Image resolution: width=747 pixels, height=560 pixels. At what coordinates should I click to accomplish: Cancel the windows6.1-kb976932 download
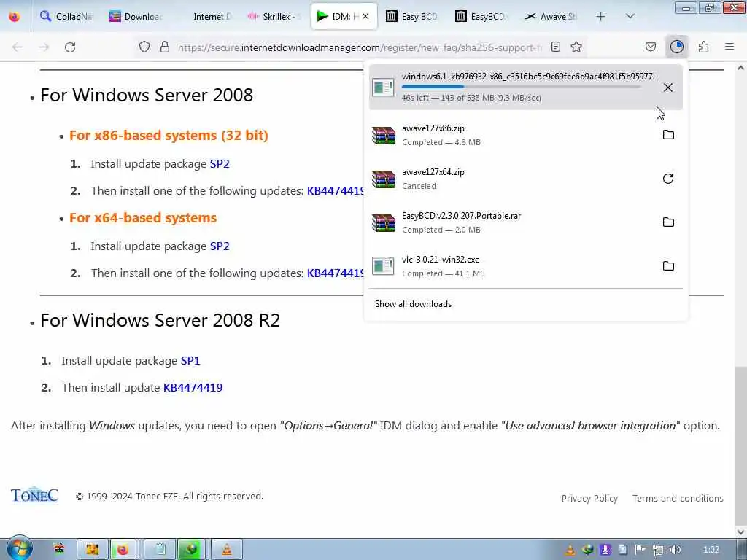(668, 87)
